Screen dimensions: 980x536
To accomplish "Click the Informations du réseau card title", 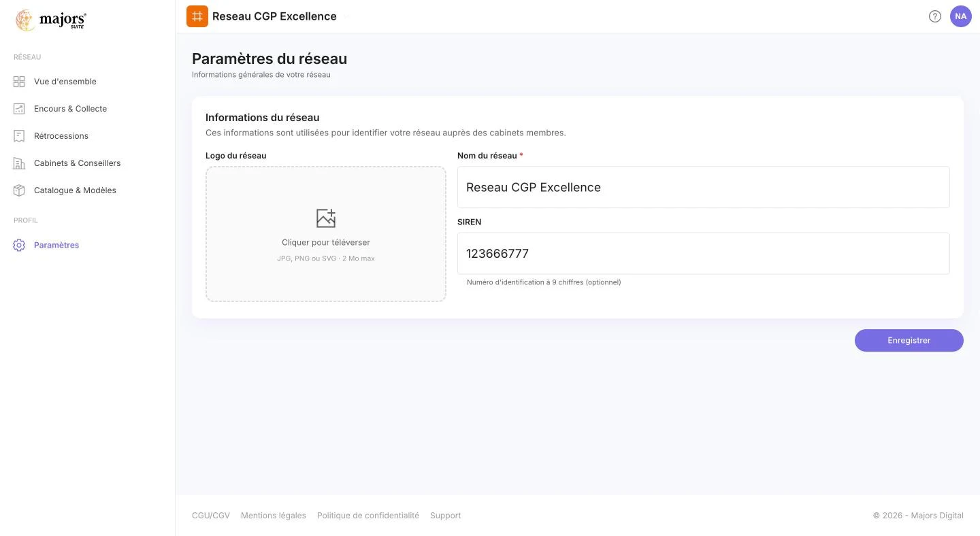I will (x=263, y=118).
